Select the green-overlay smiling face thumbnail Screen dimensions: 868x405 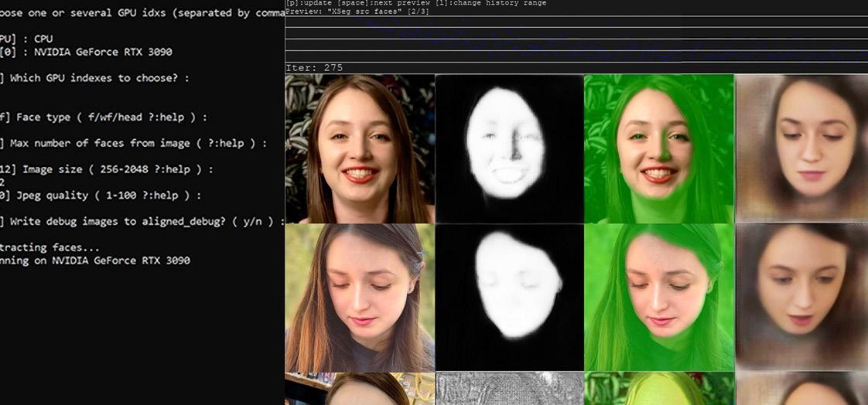tap(659, 149)
